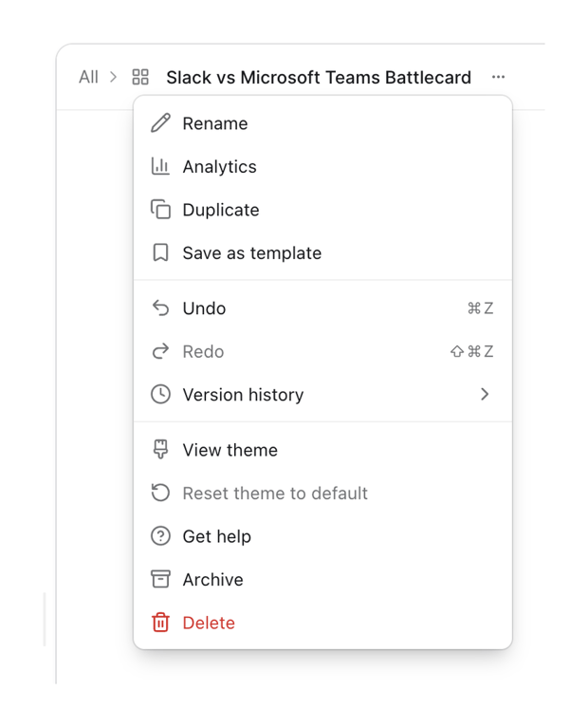Choose Save as template
The width and height of the screenshot is (588, 727).
click(322, 252)
